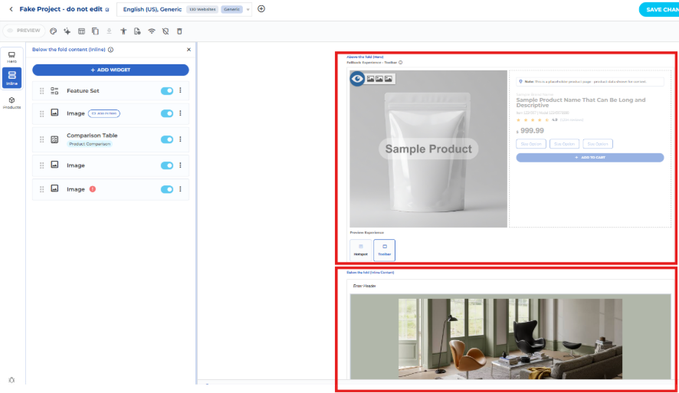
Task: Click the 130 Websites badge in the selector
Action: tap(202, 9)
